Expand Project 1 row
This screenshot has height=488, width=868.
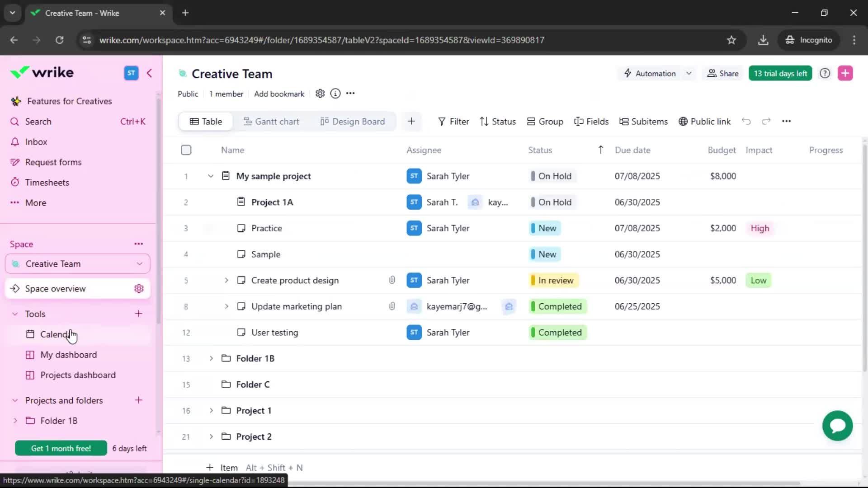click(211, 410)
